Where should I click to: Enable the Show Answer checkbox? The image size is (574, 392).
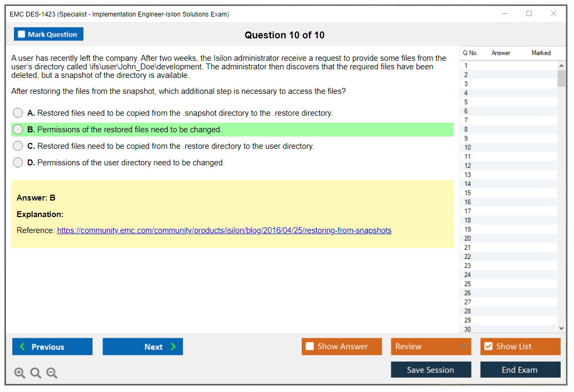(x=310, y=347)
